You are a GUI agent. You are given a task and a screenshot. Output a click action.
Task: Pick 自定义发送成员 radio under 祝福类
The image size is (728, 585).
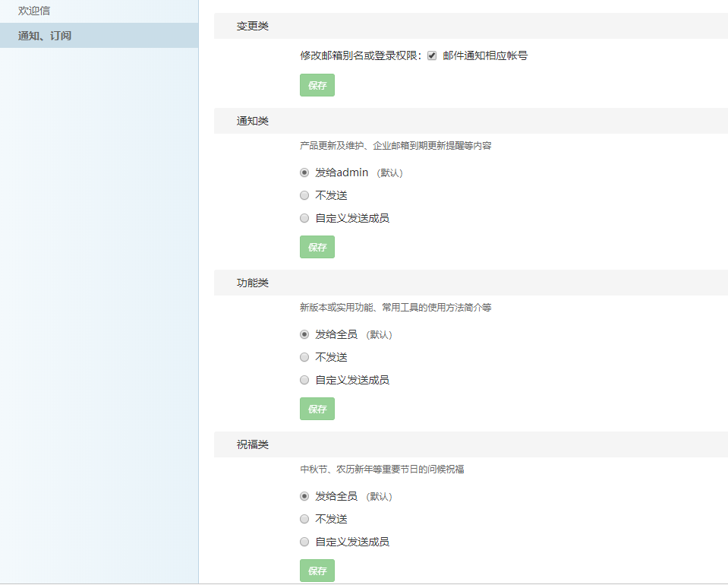[304, 542]
